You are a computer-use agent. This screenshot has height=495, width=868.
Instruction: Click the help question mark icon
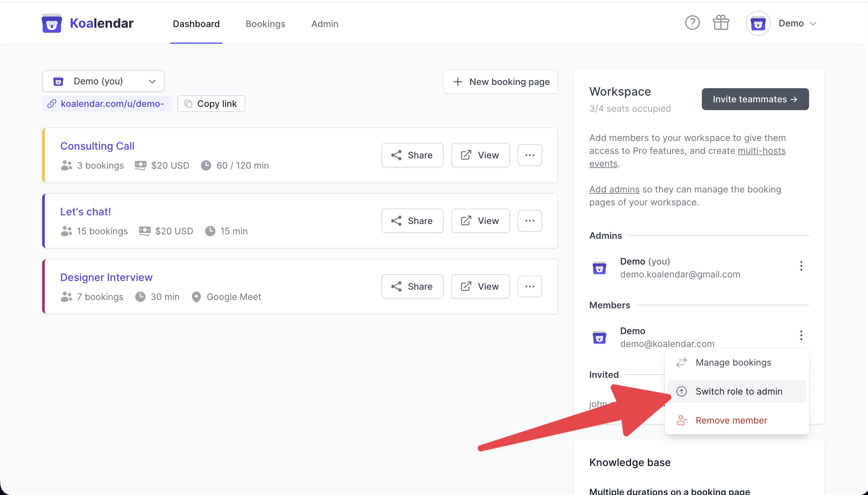692,23
